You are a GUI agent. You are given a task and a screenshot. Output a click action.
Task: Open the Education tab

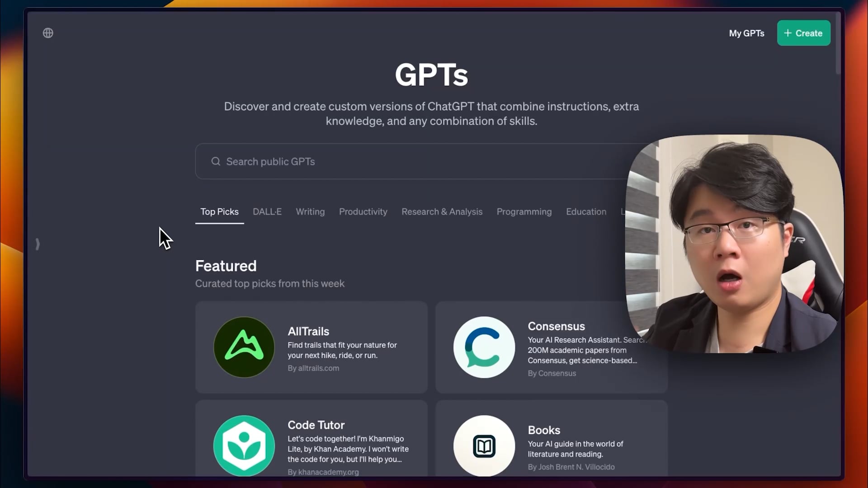[586, 211]
